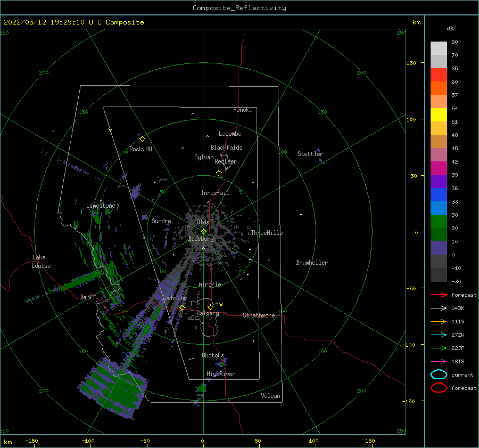Click the dBZ legend heading
The height and width of the screenshot is (448, 479).
[451, 29]
